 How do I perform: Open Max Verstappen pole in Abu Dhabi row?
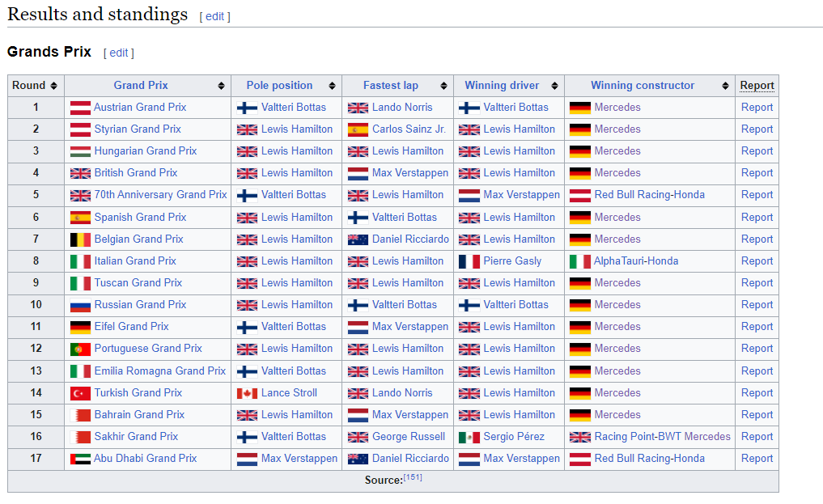[x=299, y=459]
